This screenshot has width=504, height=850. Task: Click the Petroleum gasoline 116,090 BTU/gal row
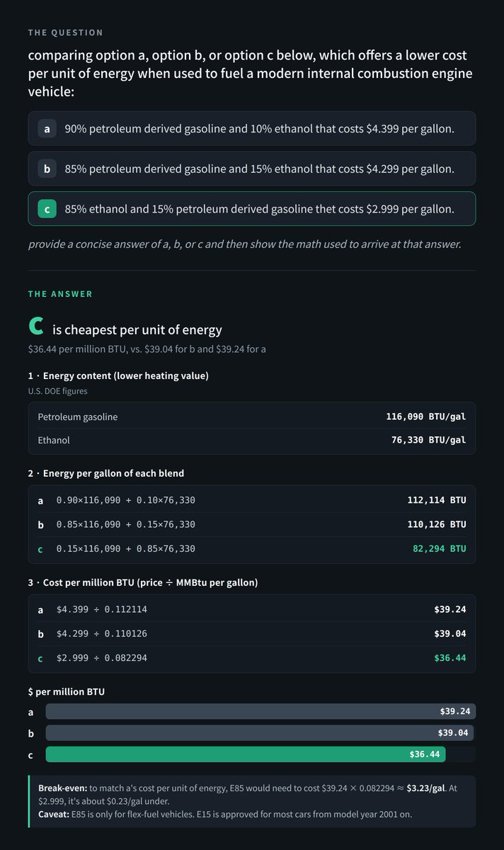[252, 416]
